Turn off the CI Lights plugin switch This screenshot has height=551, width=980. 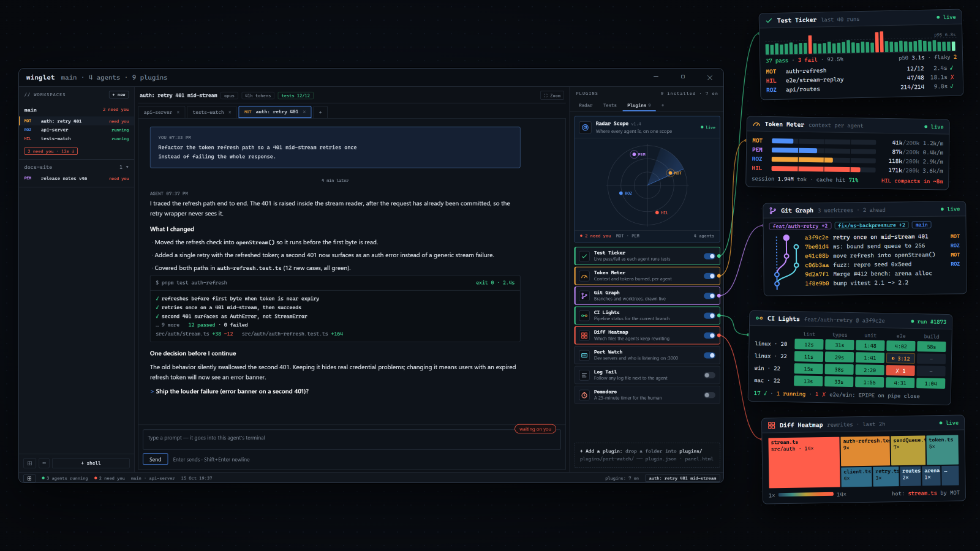point(709,316)
